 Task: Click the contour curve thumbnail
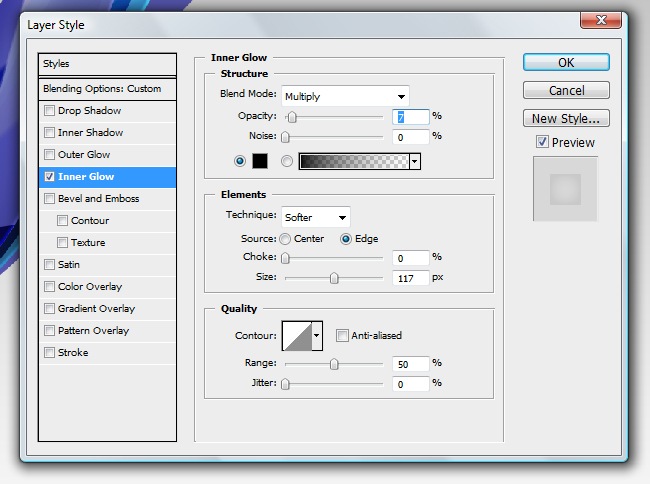297,335
